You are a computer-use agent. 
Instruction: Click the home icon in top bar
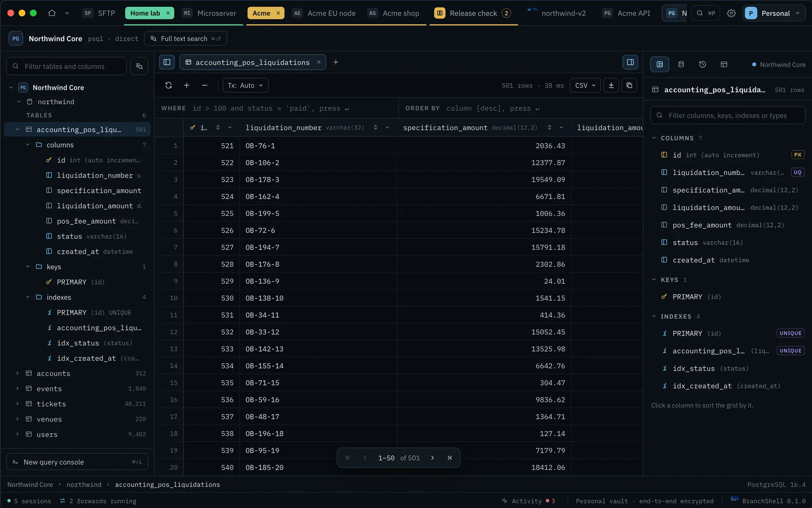pyautogui.click(x=52, y=13)
